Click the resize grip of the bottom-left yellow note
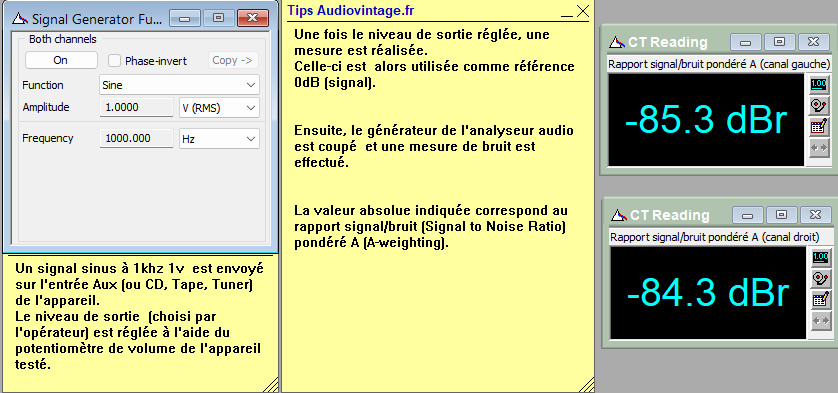The width and height of the screenshot is (838, 393). [x=270, y=384]
